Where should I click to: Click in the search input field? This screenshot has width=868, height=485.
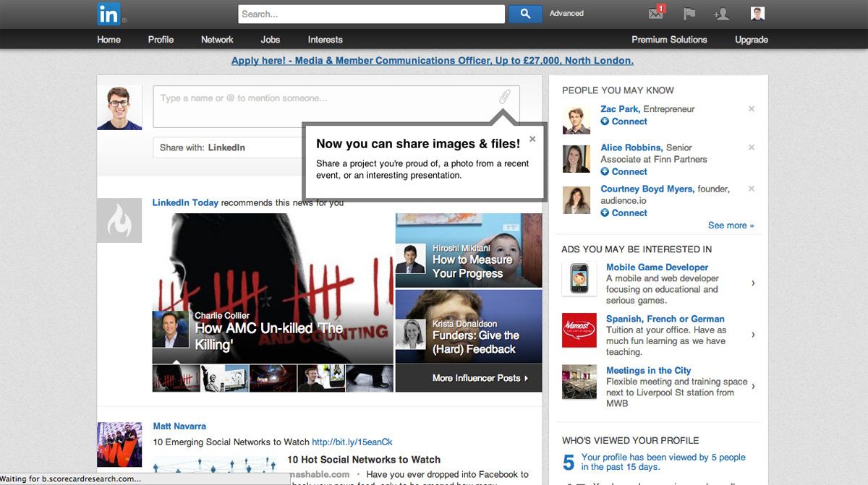point(372,14)
